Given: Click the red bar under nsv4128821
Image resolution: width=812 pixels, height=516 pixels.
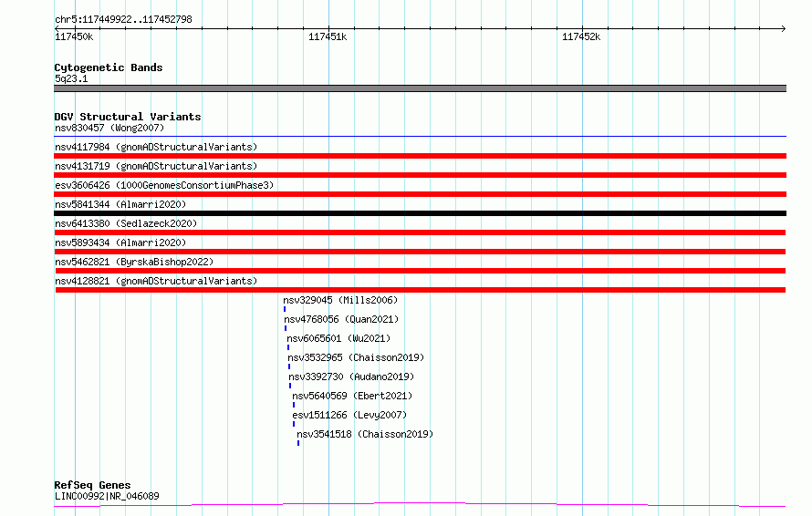Looking at the screenshot, I should (x=420, y=290).
